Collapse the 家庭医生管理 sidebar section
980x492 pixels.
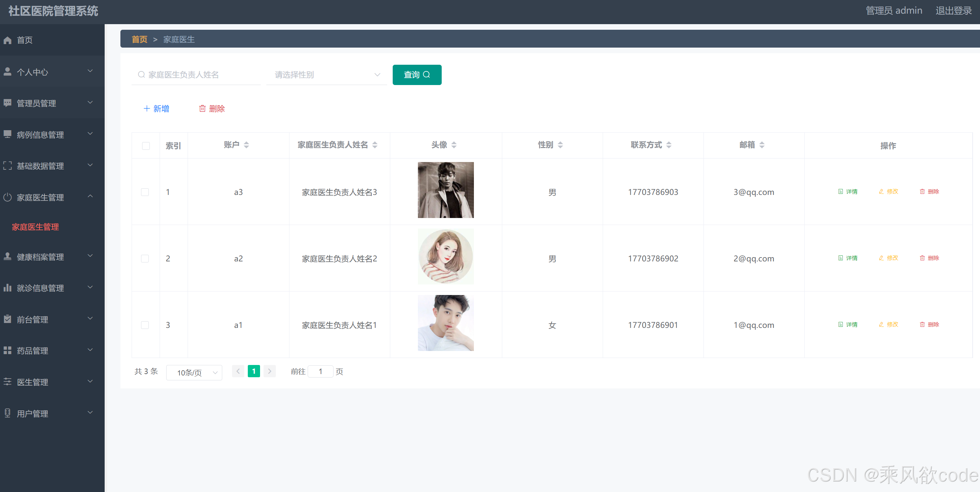point(90,197)
